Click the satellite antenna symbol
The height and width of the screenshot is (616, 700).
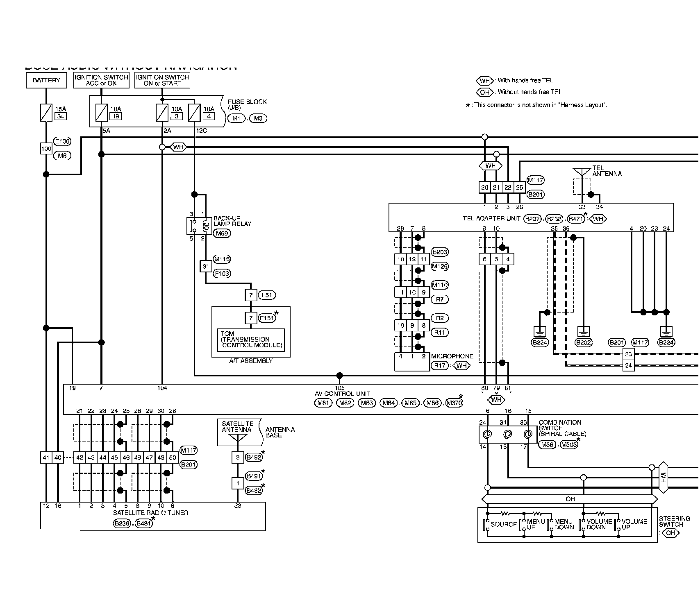237,439
